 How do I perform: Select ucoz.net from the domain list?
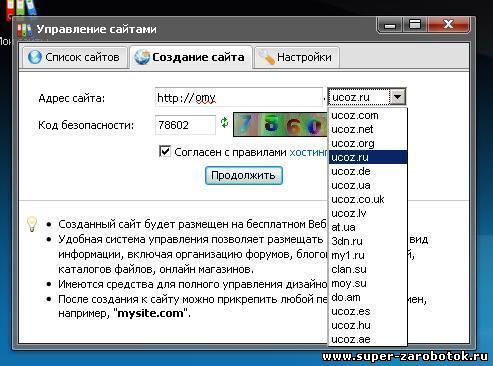pyautogui.click(x=368, y=129)
